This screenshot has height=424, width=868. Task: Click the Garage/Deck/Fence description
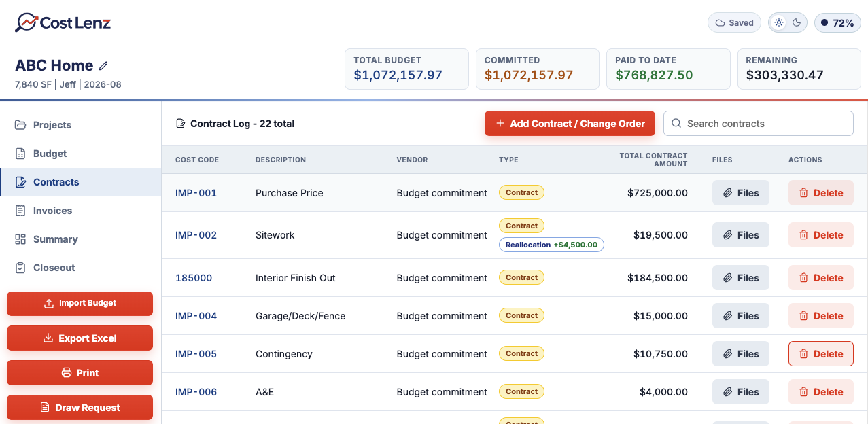[x=300, y=316]
